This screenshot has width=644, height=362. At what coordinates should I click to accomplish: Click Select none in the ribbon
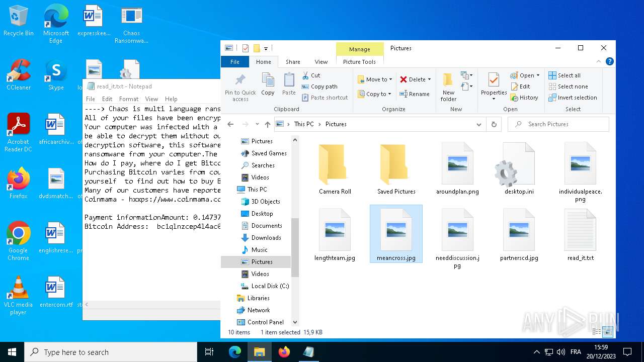coord(568,86)
